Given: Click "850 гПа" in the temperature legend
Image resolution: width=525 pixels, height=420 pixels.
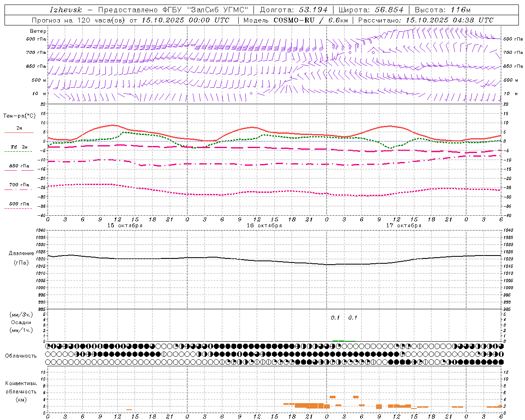Looking at the screenshot, I should tap(19, 166).
